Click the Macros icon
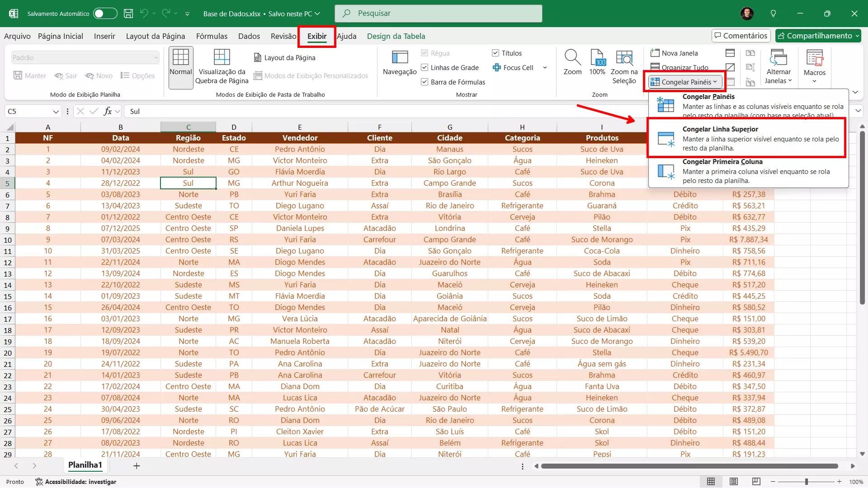 pos(814,59)
